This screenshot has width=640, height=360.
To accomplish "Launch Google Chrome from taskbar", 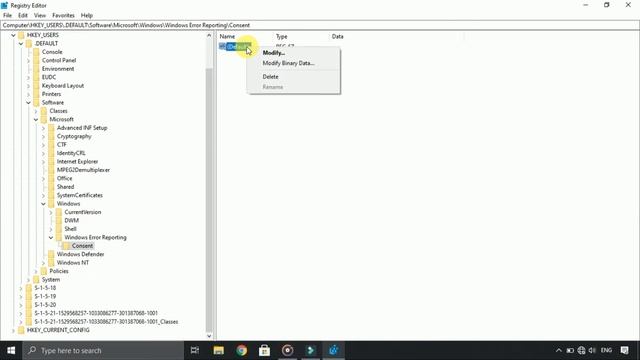I will 241,351.
